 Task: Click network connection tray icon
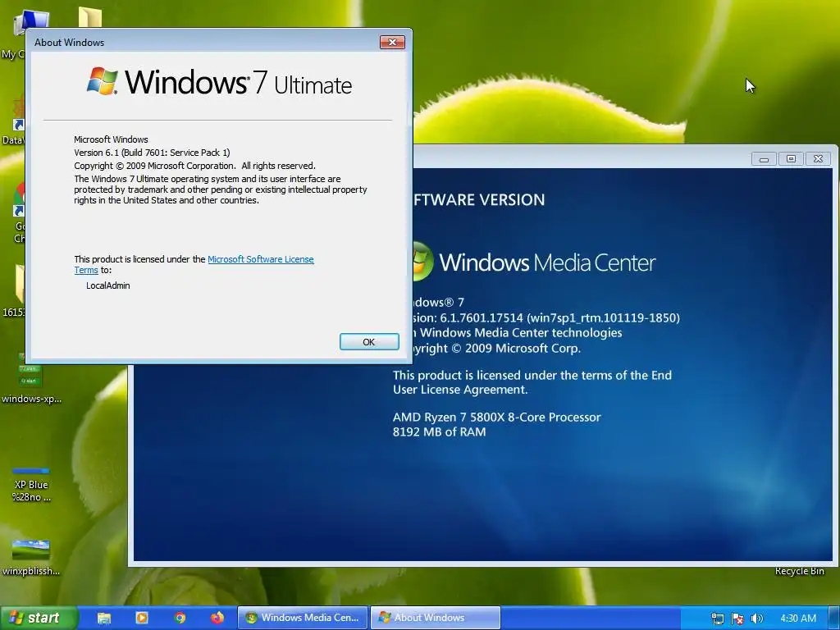[x=717, y=619]
